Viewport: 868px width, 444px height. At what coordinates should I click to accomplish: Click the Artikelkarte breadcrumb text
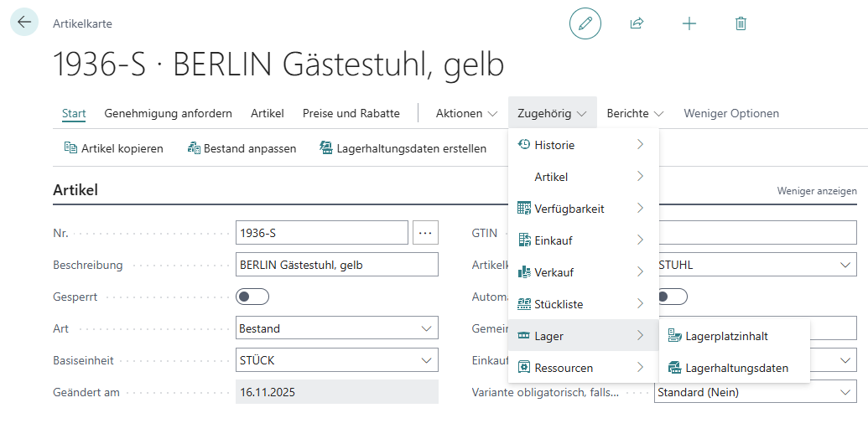coord(82,23)
